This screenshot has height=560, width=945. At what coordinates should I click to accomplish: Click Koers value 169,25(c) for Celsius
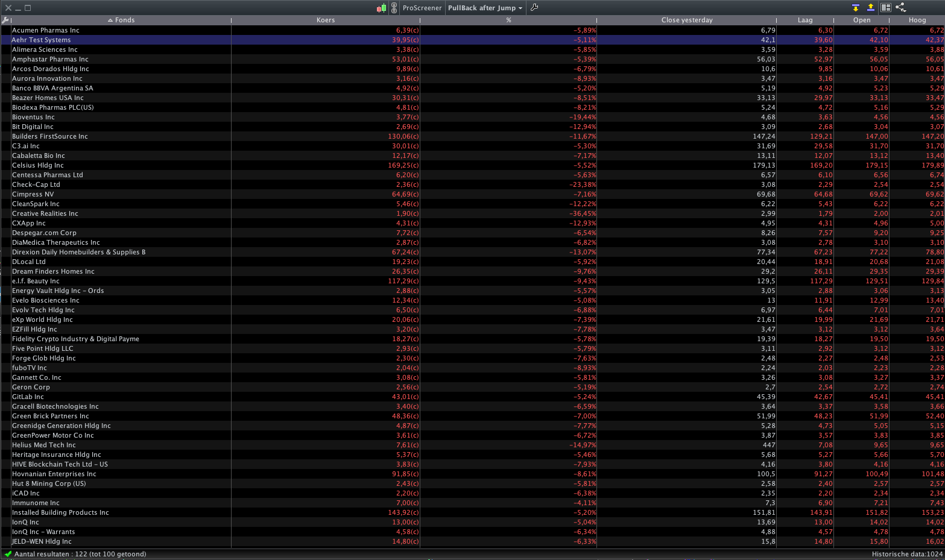point(403,165)
